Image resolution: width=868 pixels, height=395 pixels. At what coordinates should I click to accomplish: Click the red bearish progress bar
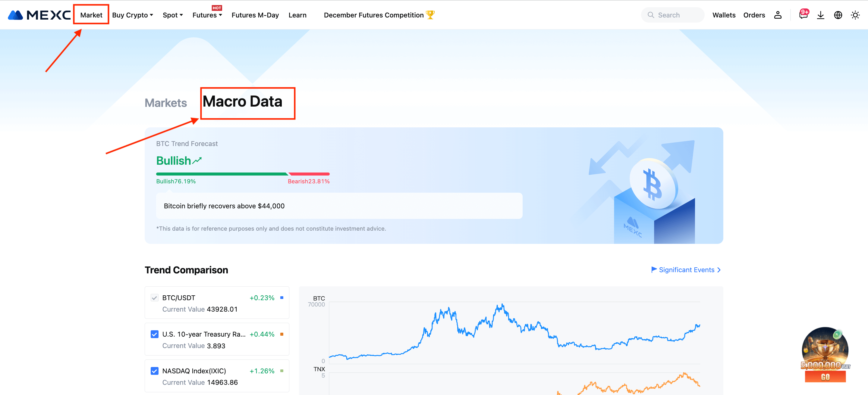309,174
